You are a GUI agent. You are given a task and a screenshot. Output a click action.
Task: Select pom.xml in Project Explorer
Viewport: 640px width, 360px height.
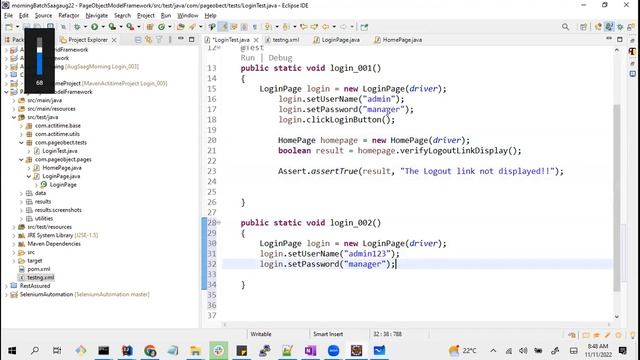[x=38, y=269]
